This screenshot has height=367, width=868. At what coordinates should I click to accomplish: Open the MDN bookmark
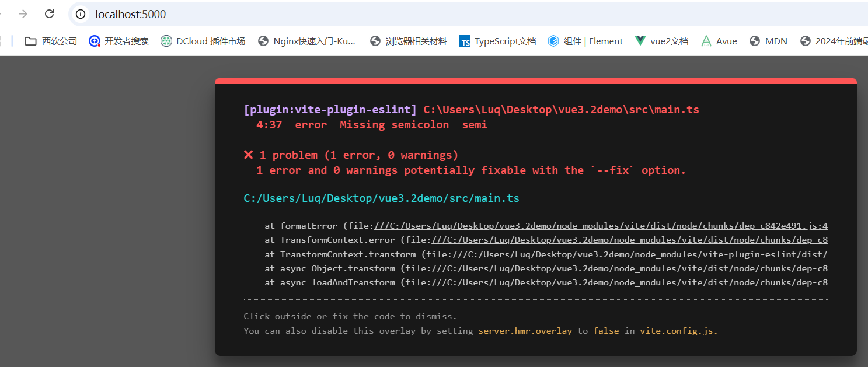tap(768, 41)
